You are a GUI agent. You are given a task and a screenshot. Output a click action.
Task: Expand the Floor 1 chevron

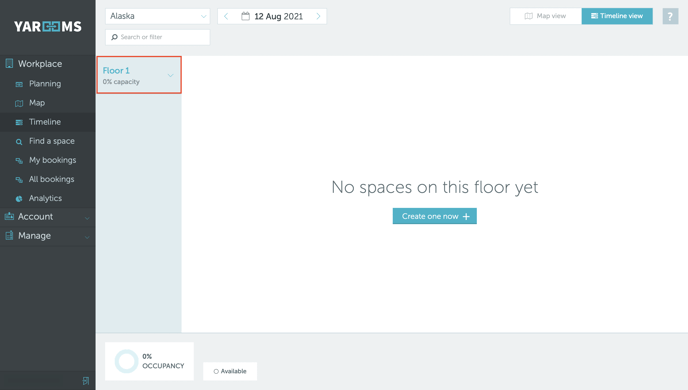pos(170,75)
